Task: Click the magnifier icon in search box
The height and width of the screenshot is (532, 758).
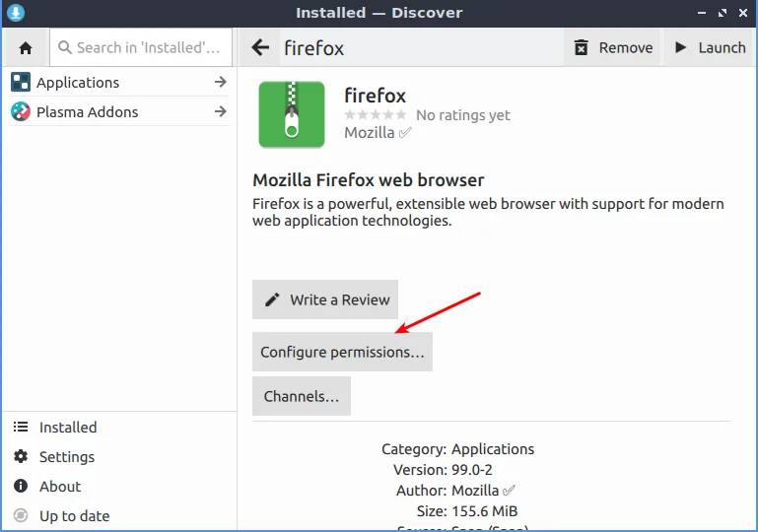Action: pos(65,47)
